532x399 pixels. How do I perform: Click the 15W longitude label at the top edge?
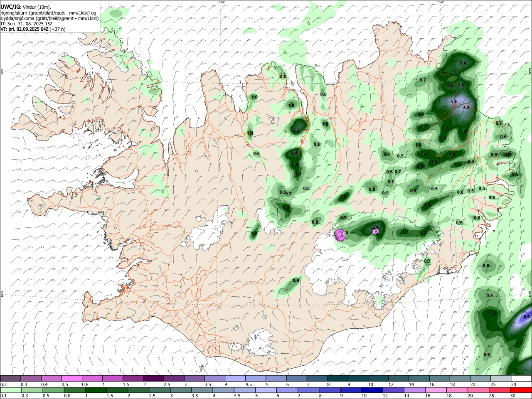[440, 2]
